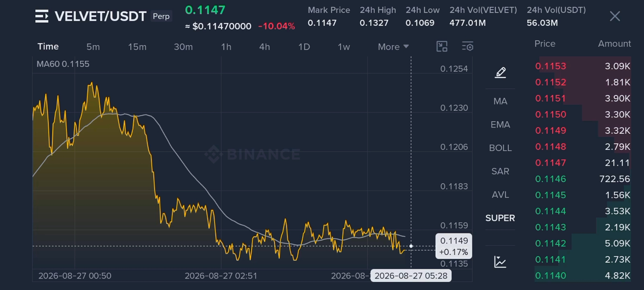644x290 pixels.
Task: Toggle the SUPER indicator
Action: (x=500, y=218)
